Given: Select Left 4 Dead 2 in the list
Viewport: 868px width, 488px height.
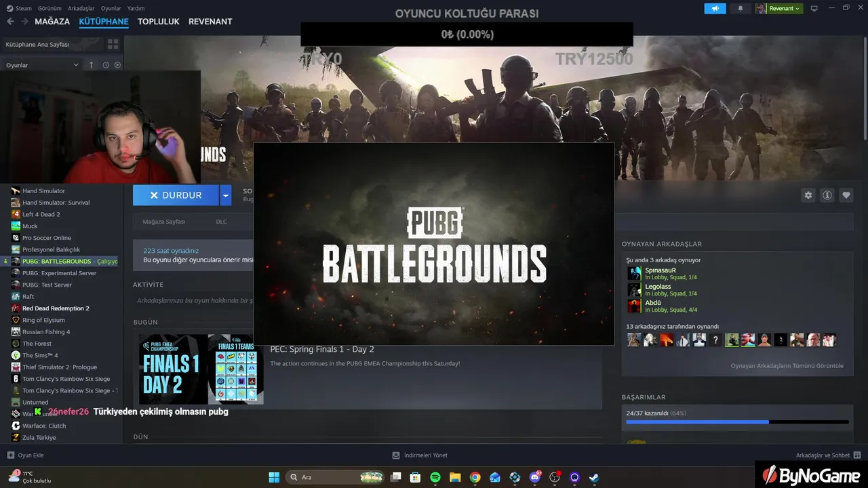Looking at the screenshot, I should [41, 214].
